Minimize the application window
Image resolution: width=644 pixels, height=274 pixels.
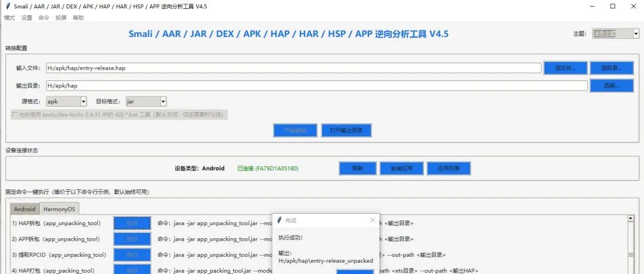point(593,6)
